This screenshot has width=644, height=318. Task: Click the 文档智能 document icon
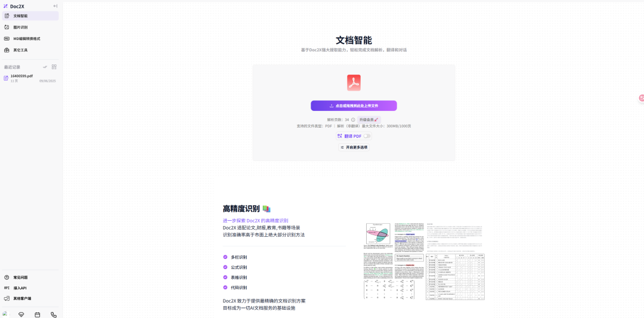pyautogui.click(x=7, y=16)
